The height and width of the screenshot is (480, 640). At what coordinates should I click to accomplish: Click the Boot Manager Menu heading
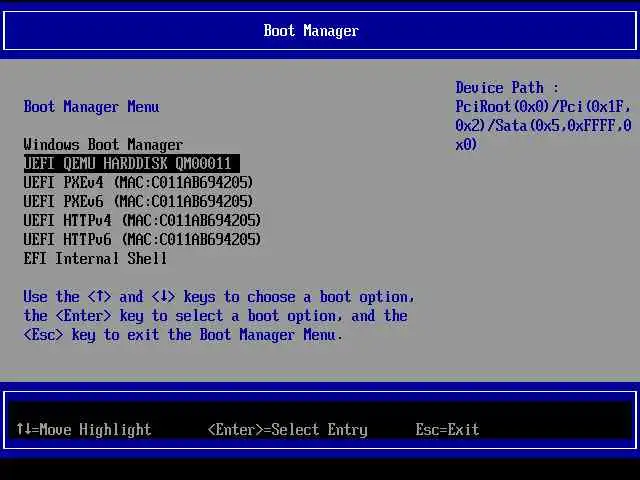(91, 107)
